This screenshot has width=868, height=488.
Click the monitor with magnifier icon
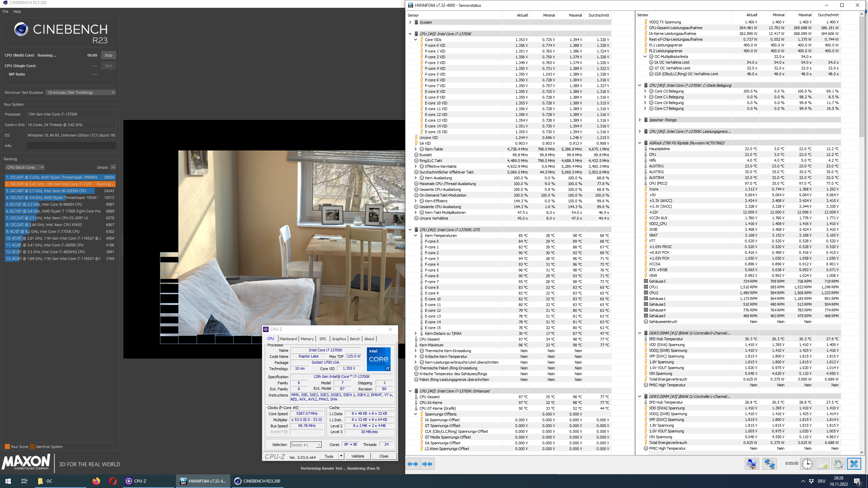click(x=752, y=464)
